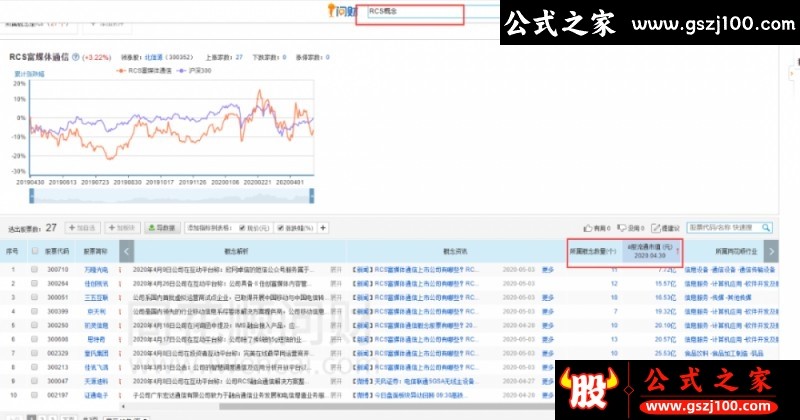Click the 概念资讯 column header
Viewport: 800px width, 420px height.
[x=455, y=251]
